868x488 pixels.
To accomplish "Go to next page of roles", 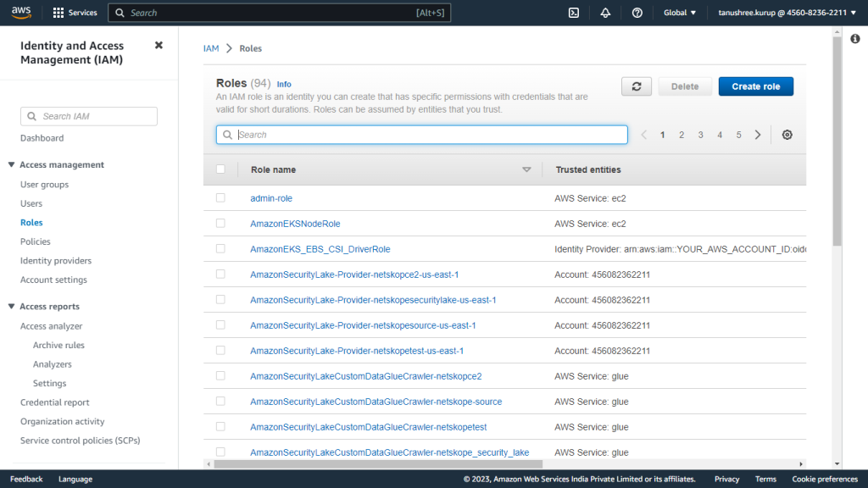I will (x=758, y=135).
